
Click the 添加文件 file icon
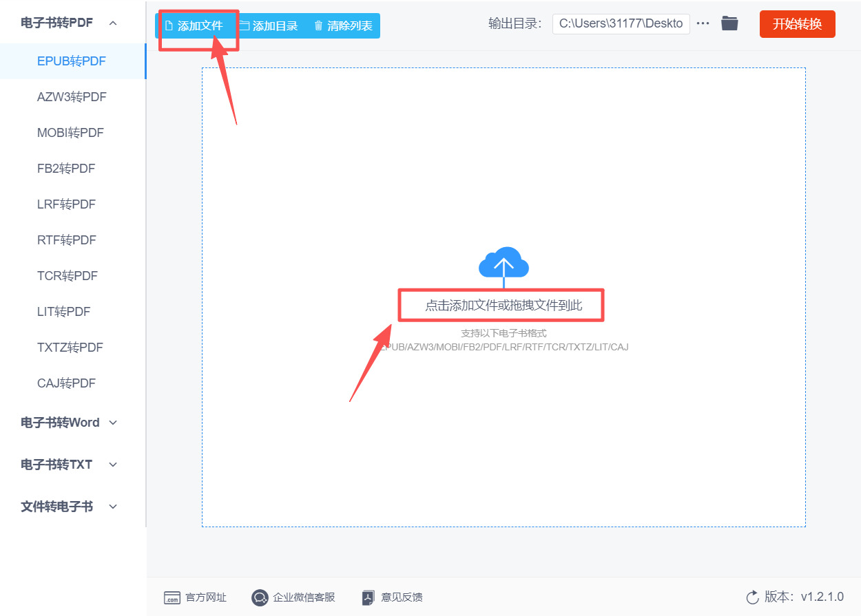(x=169, y=26)
